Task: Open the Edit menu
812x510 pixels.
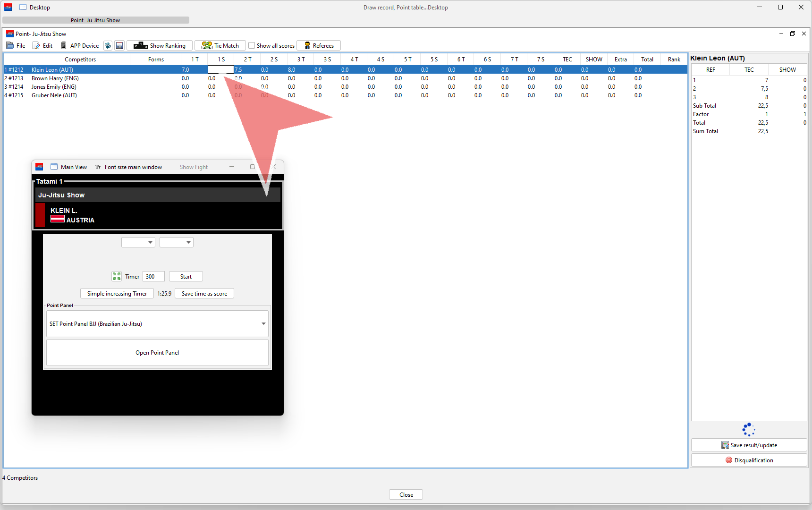Action: pos(42,46)
